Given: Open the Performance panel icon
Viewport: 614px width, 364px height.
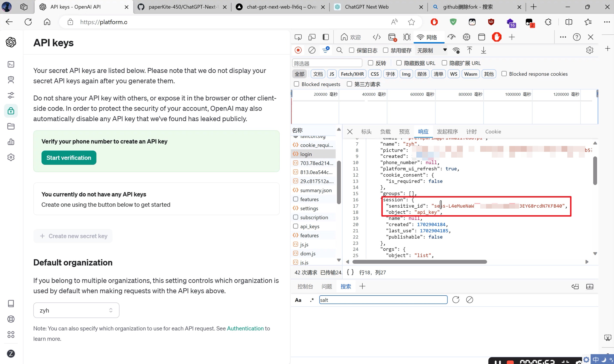Looking at the screenshot, I should 451,37.
